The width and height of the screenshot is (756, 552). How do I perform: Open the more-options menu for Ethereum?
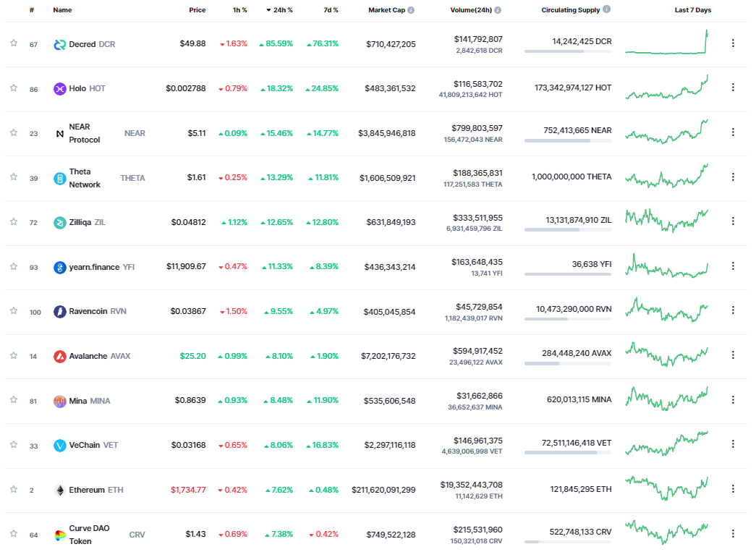[733, 489]
